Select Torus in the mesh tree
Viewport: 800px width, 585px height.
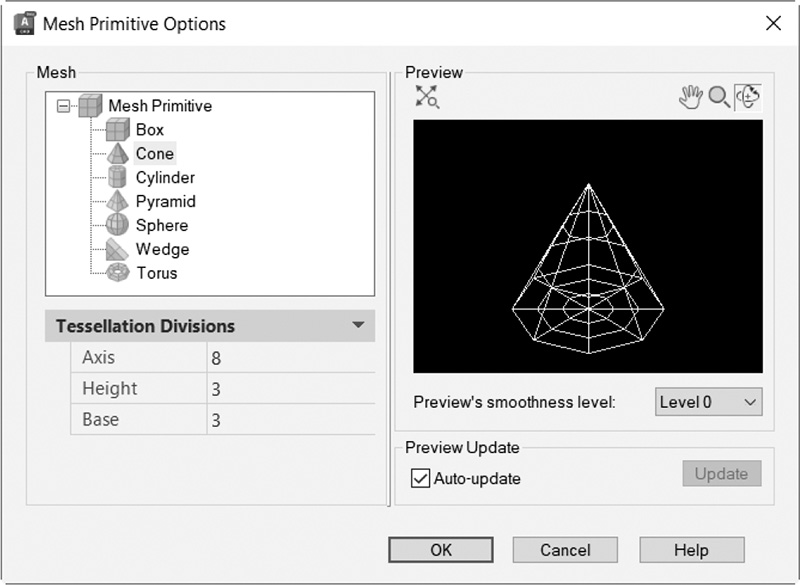tap(157, 273)
